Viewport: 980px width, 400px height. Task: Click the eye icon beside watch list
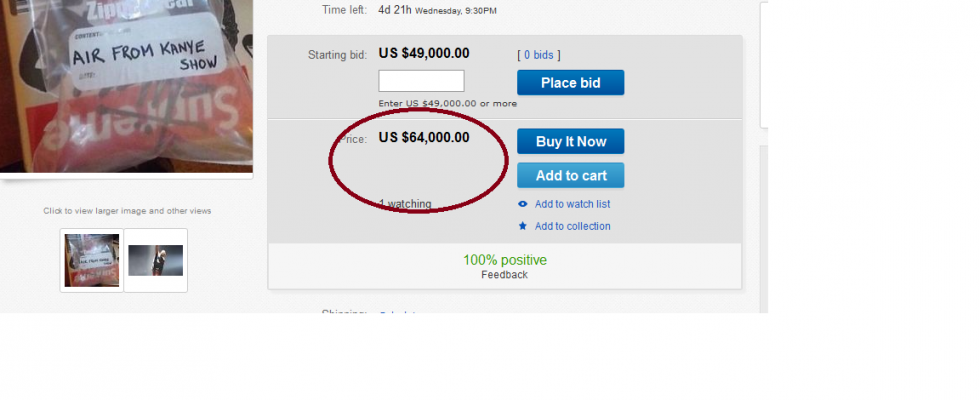[x=523, y=204]
